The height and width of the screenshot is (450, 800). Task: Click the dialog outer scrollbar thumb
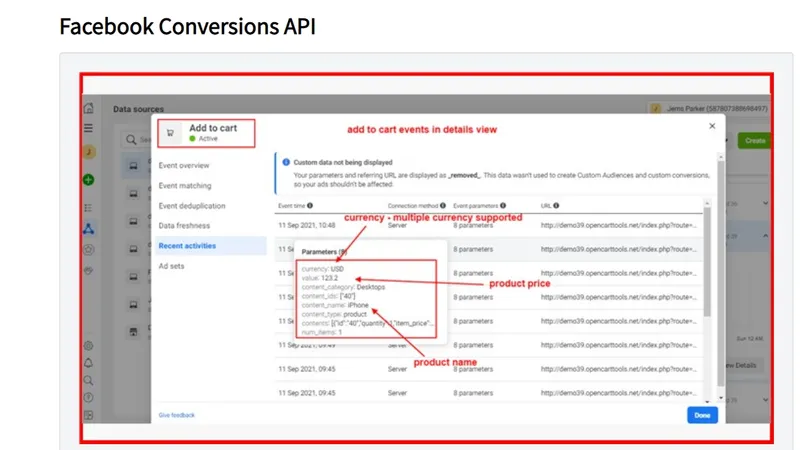click(721, 273)
